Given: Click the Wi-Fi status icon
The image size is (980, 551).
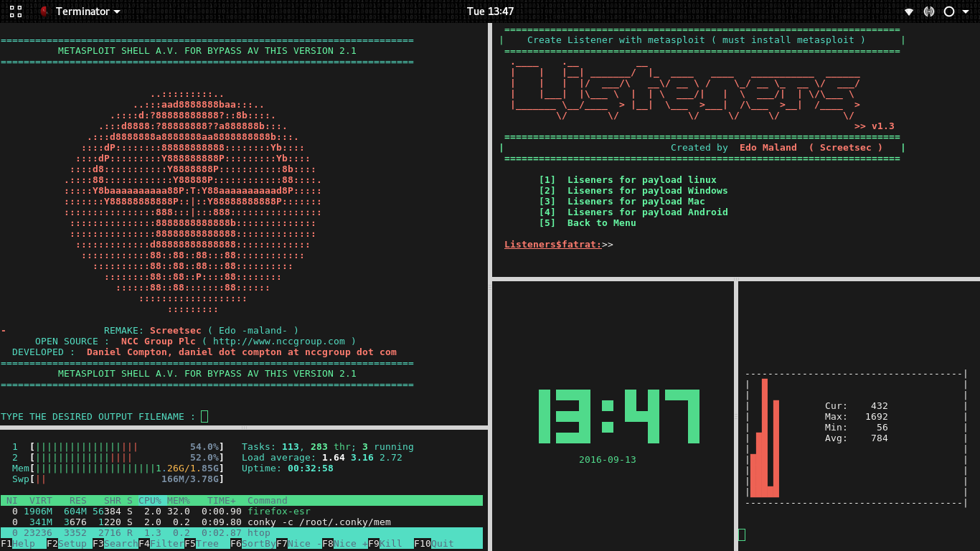Looking at the screenshot, I should [908, 11].
